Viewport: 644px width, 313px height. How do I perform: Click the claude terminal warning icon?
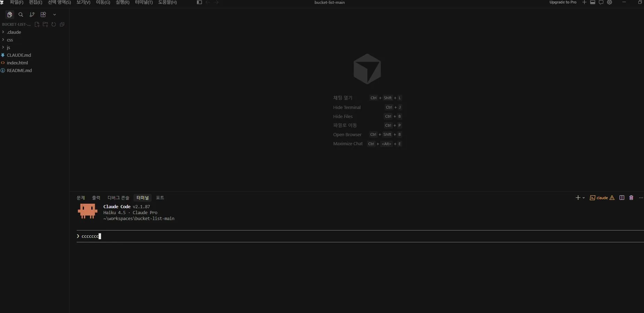click(x=612, y=198)
